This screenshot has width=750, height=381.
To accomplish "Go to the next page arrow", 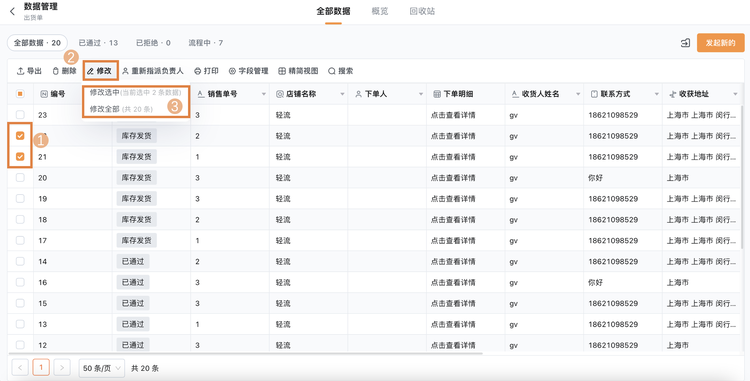I will coord(62,368).
